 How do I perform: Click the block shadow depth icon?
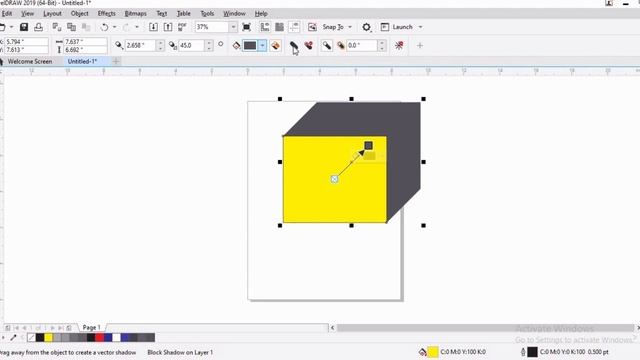pyautogui.click(x=118, y=45)
